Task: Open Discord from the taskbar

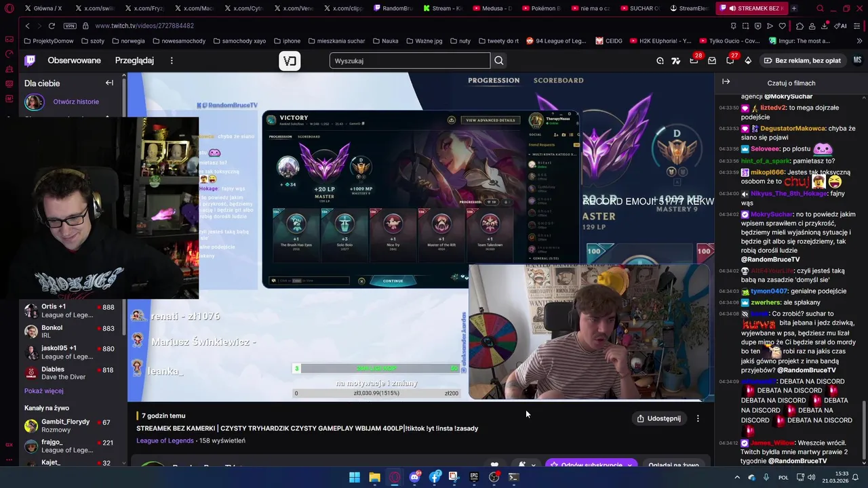Action: coord(414,477)
